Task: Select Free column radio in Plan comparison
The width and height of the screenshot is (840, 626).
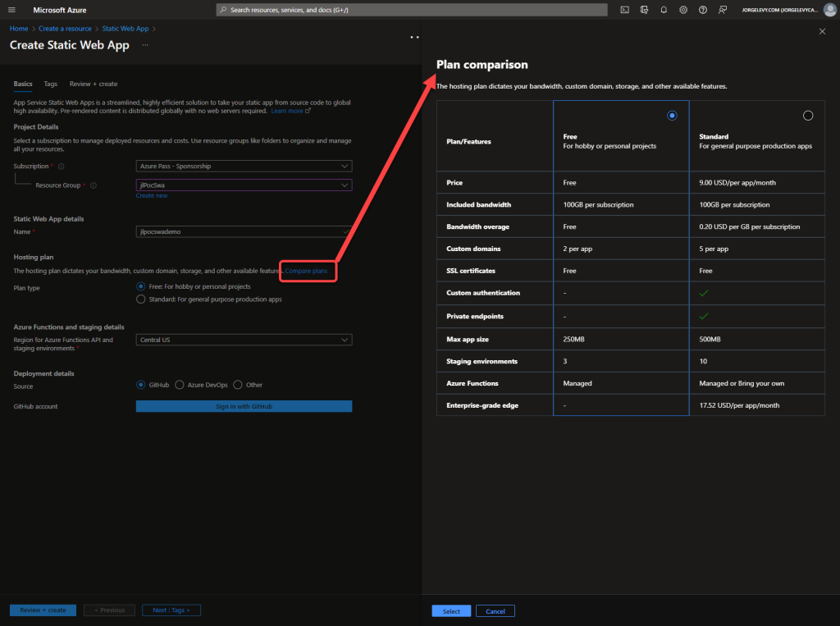Action: tap(673, 115)
